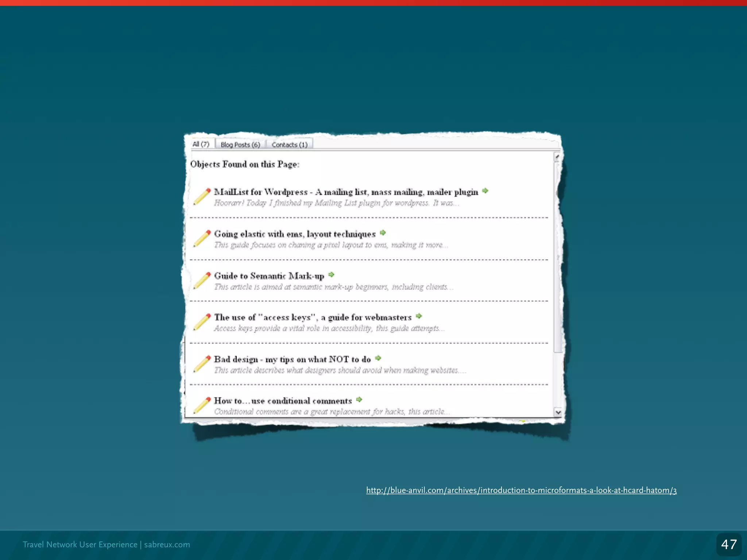Click green arrow after MailList for Wordpress title

pyautogui.click(x=485, y=191)
